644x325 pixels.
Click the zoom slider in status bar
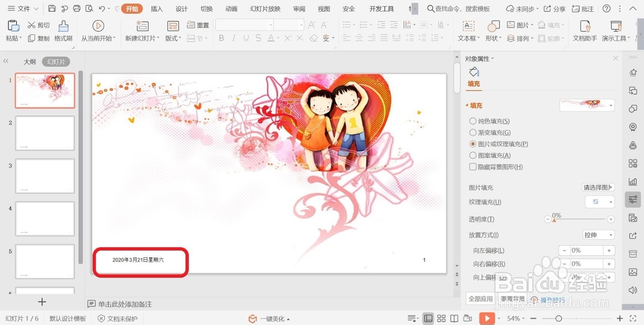click(x=576, y=319)
